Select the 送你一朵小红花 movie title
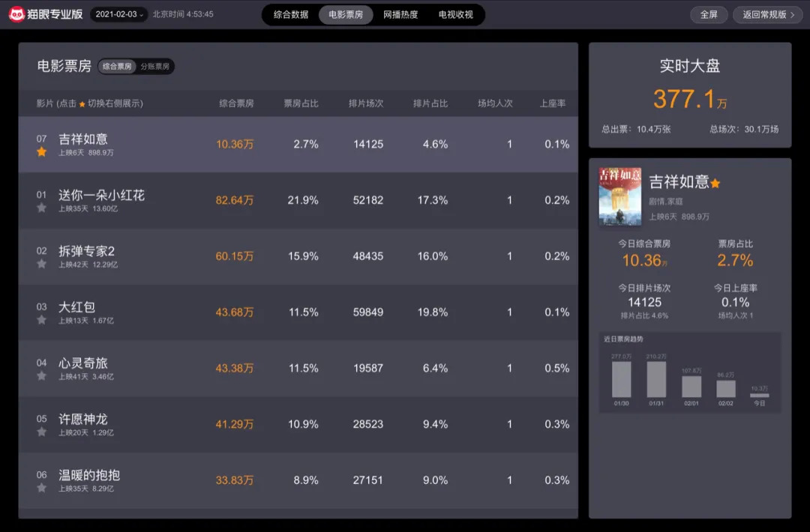 (102, 195)
